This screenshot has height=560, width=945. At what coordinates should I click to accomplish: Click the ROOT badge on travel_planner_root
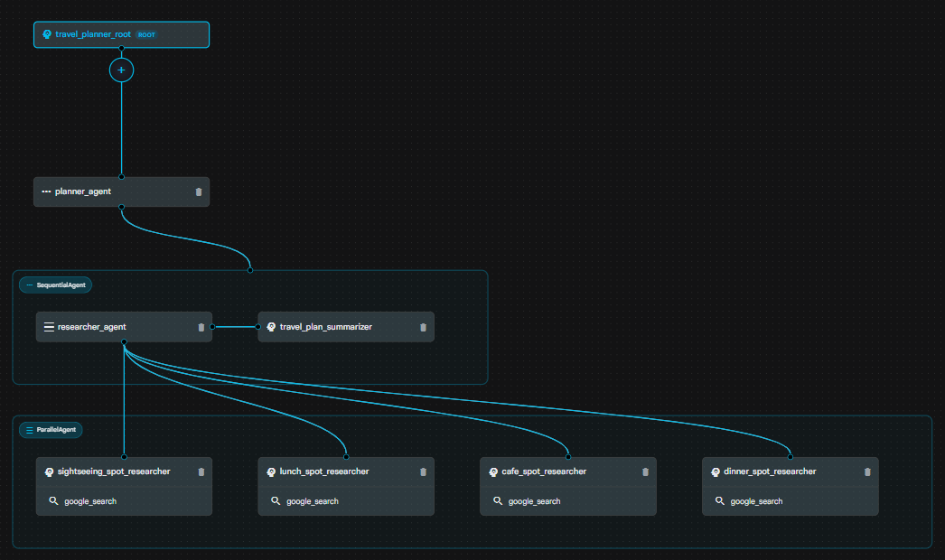click(x=146, y=34)
